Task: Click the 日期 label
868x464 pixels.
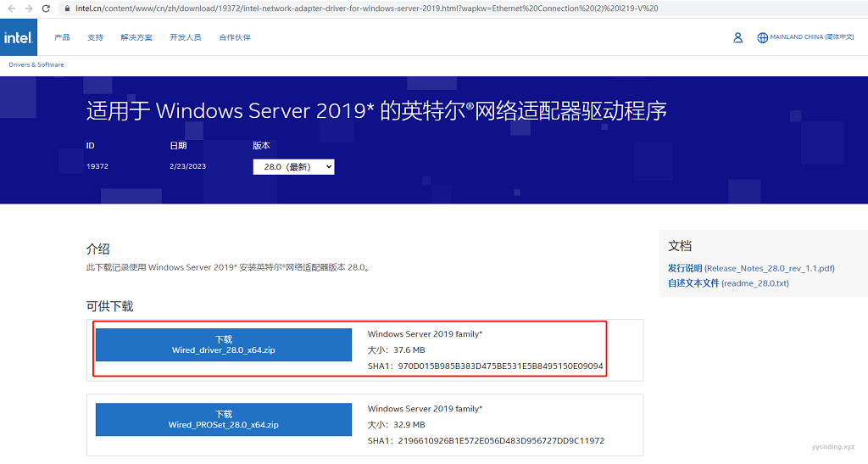Action: [x=178, y=146]
